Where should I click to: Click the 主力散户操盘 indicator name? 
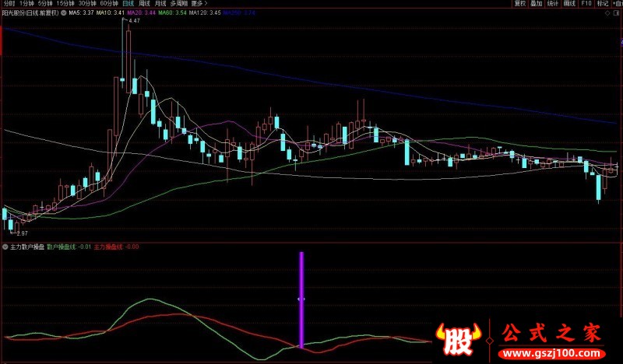pyautogui.click(x=27, y=247)
